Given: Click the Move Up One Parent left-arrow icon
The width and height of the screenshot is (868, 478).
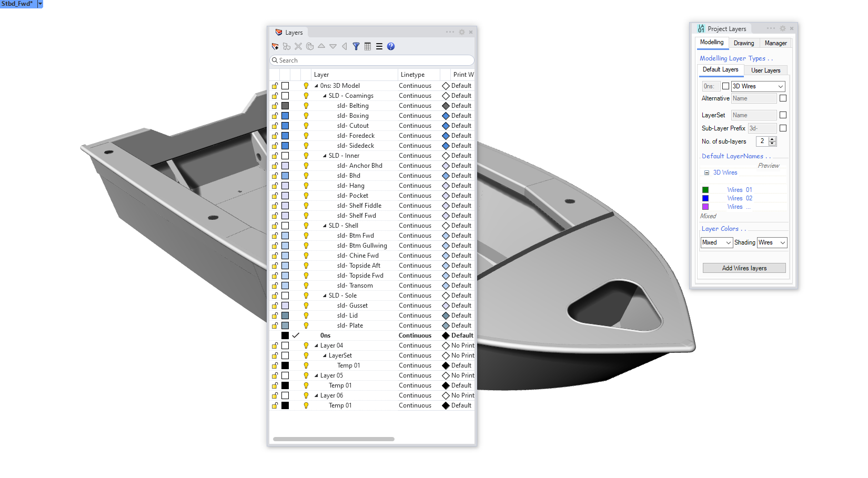Looking at the screenshot, I should pyautogui.click(x=345, y=46).
